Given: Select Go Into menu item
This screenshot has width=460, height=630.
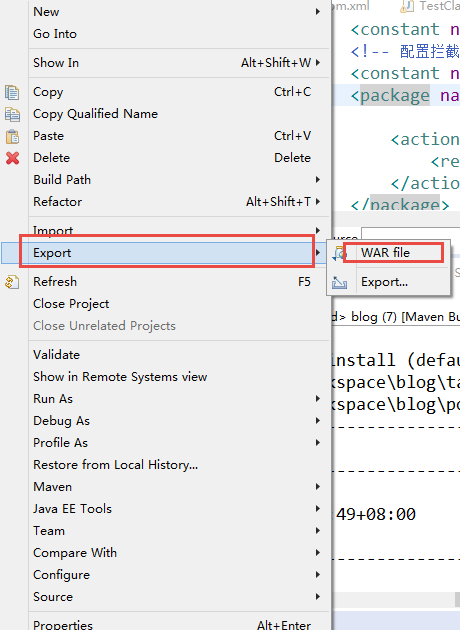Looking at the screenshot, I should pyautogui.click(x=55, y=34).
